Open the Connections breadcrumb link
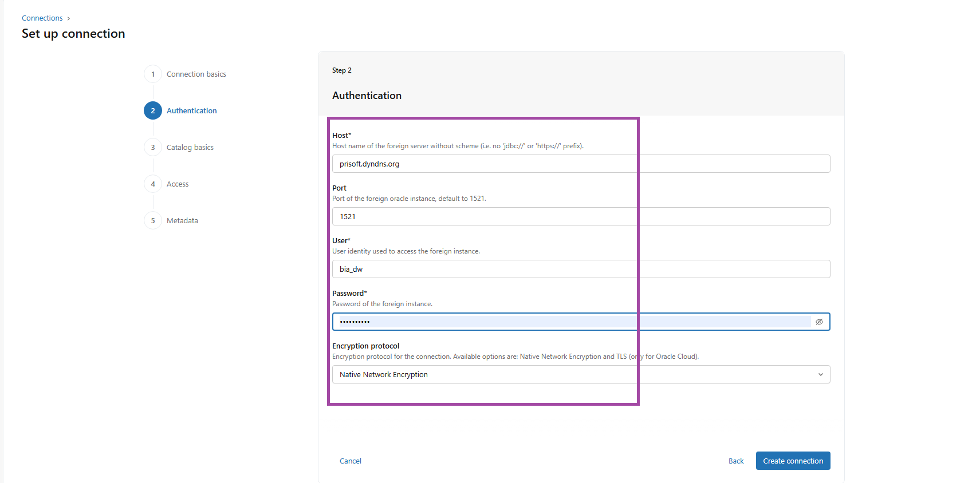This screenshot has width=980, height=483. tap(42, 18)
